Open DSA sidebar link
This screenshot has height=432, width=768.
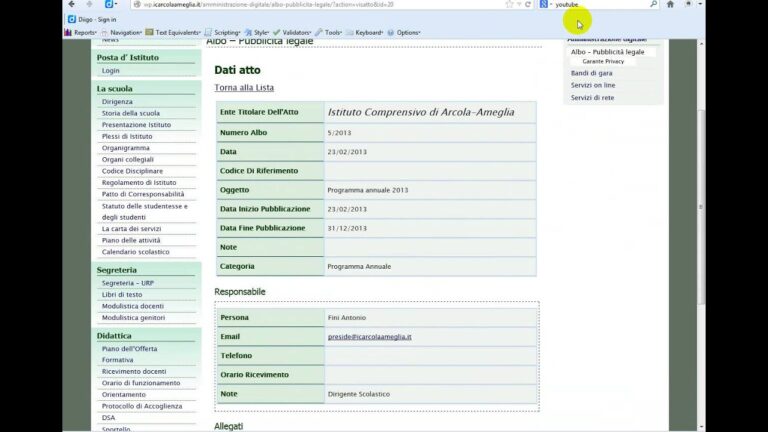point(108,418)
